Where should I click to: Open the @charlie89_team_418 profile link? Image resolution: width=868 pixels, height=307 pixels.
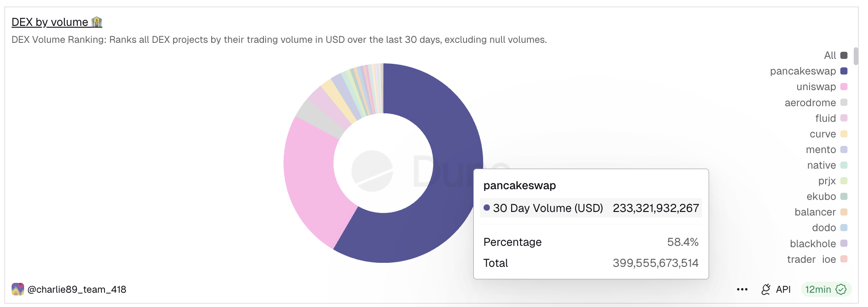pos(77,290)
